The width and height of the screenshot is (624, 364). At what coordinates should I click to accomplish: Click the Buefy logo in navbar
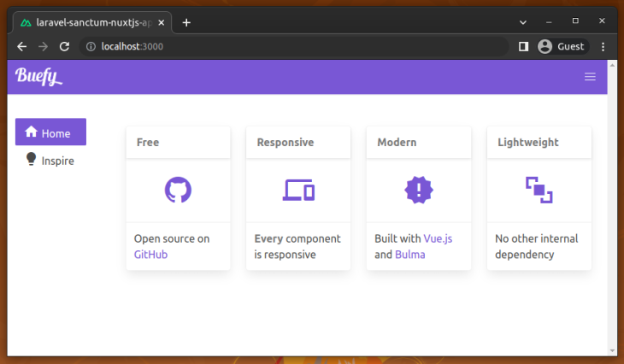tap(38, 77)
